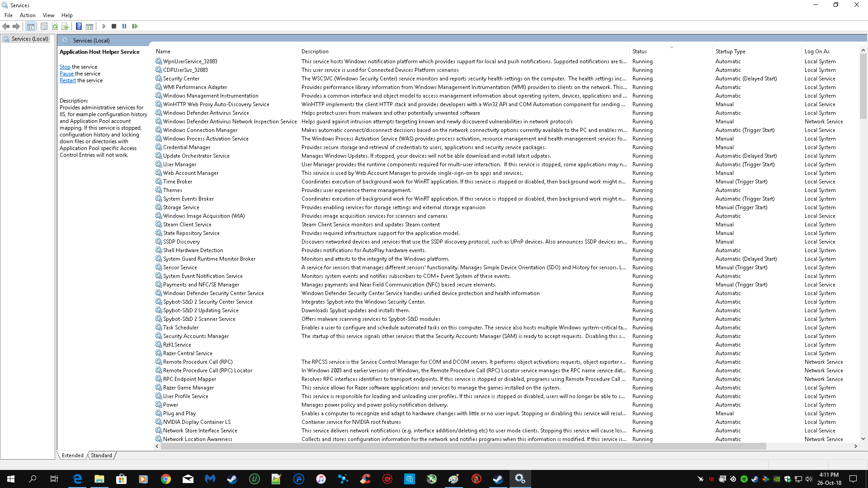Click the Refresh toolbar icon
This screenshot has height=488, width=868.
tap(55, 26)
